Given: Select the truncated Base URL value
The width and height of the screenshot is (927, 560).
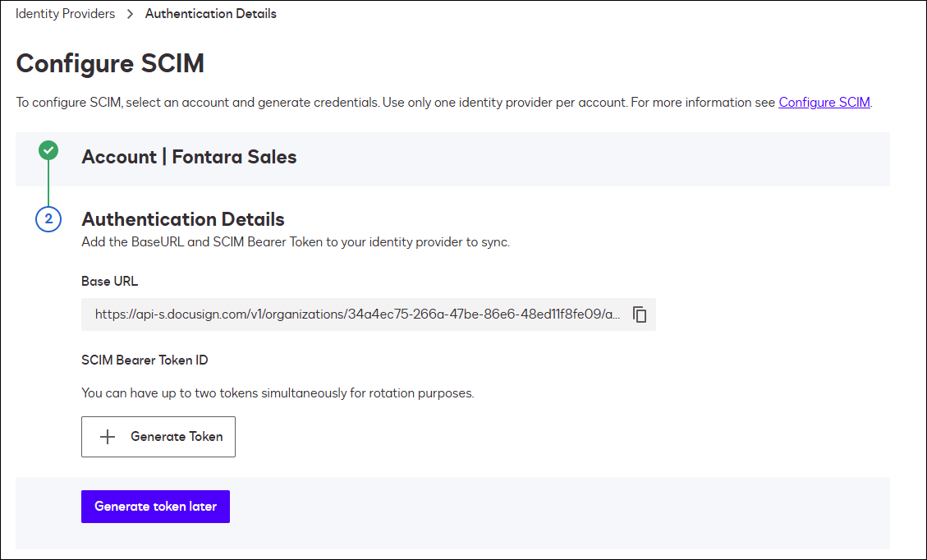Looking at the screenshot, I should coord(353,314).
